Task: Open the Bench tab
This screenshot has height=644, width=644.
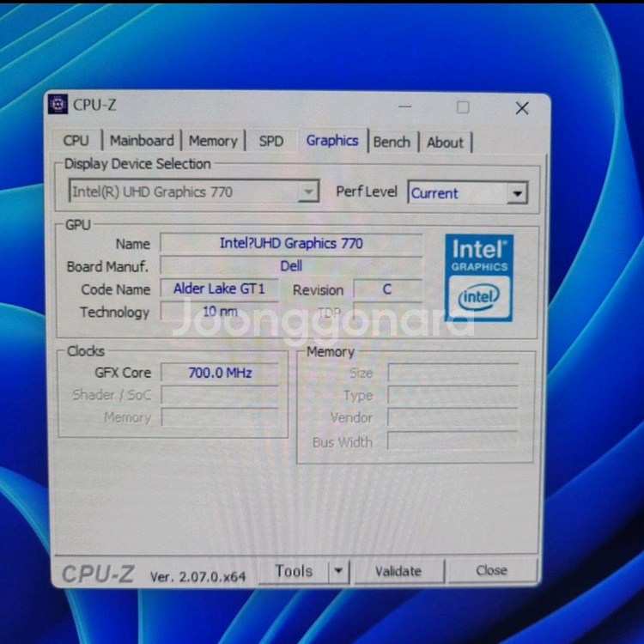Action: pyautogui.click(x=392, y=142)
